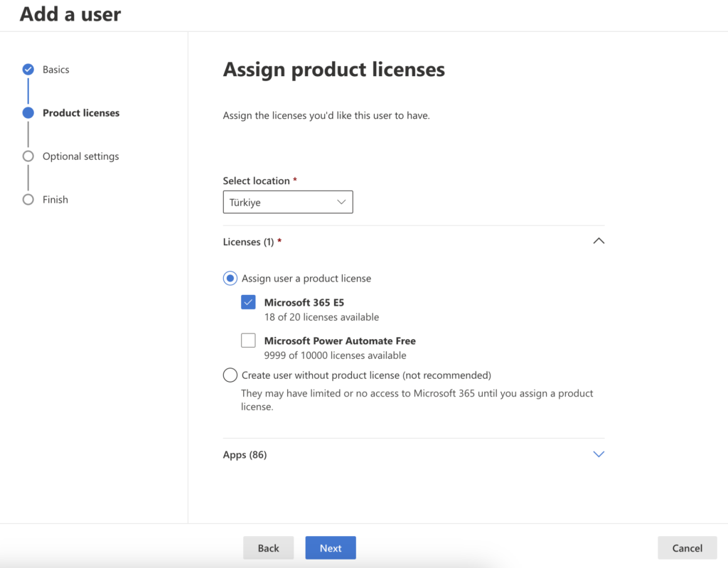Select Assign user a product license radio
This screenshot has height=568, width=728.
point(230,279)
